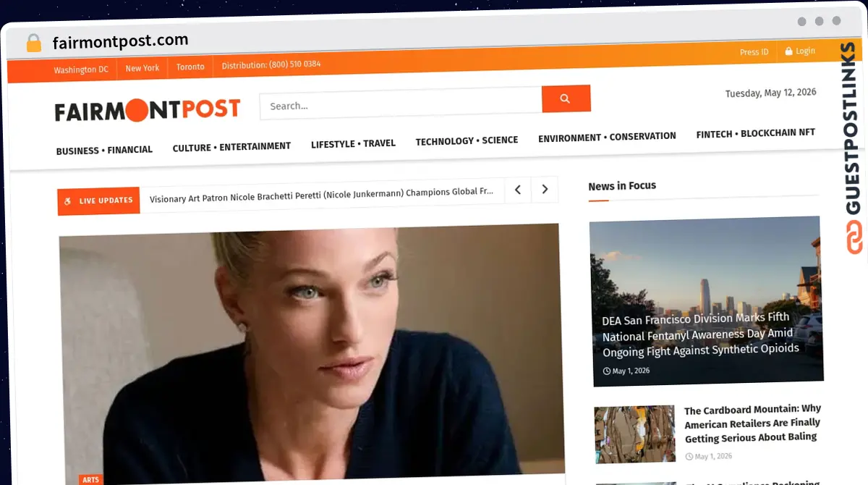The height and width of the screenshot is (485, 868).
Task: Click the ARTS category tag
Action: tap(90, 480)
